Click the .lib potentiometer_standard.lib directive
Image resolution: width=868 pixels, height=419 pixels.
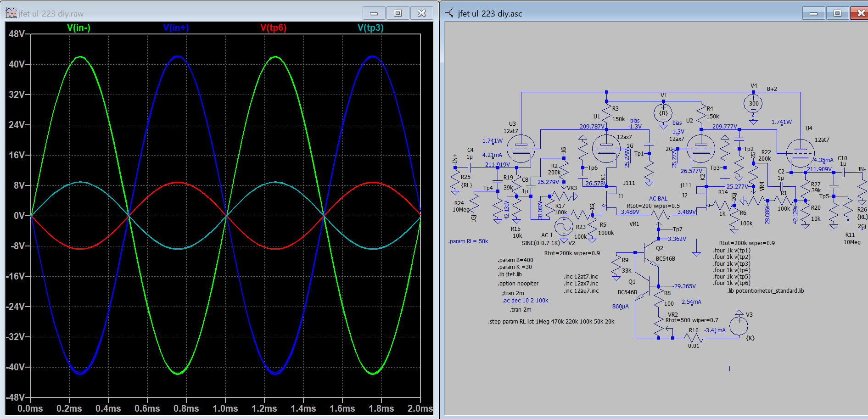pyautogui.click(x=765, y=291)
